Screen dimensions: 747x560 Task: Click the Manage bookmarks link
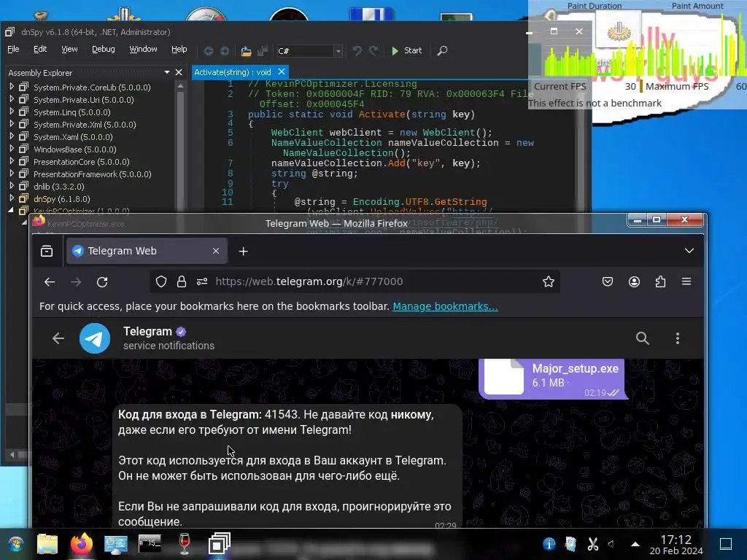tap(446, 306)
